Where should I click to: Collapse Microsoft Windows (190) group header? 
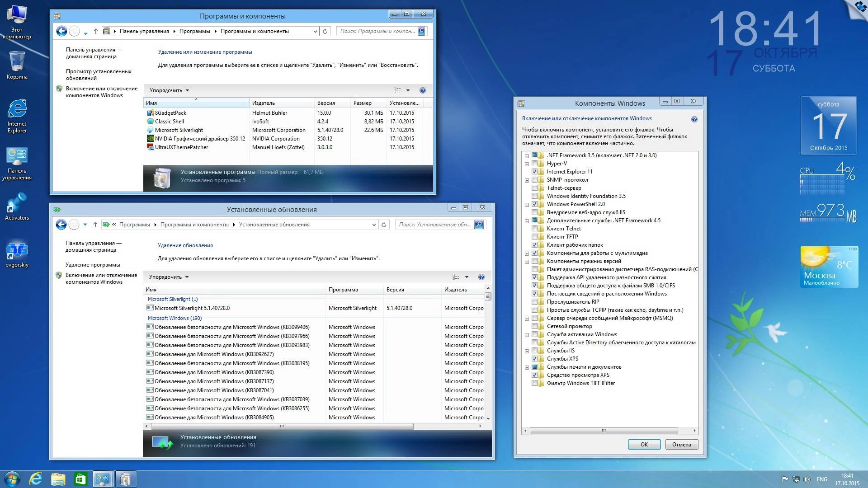click(175, 318)
